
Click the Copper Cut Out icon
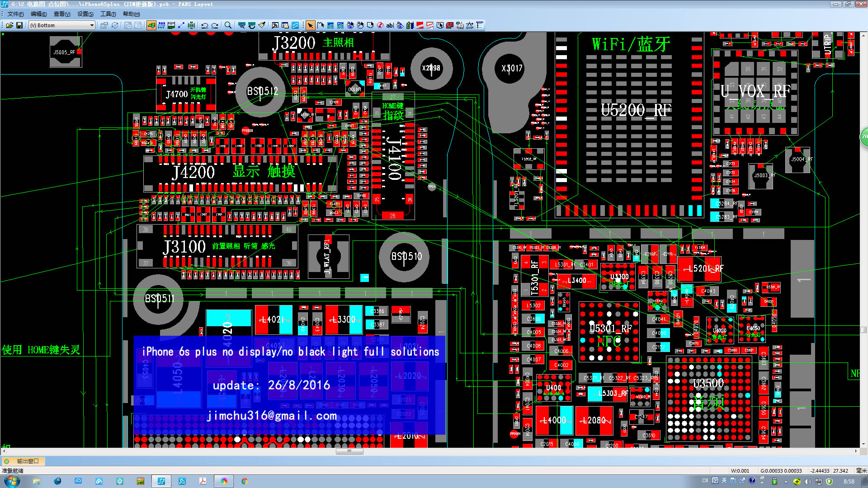pos(340,25)
